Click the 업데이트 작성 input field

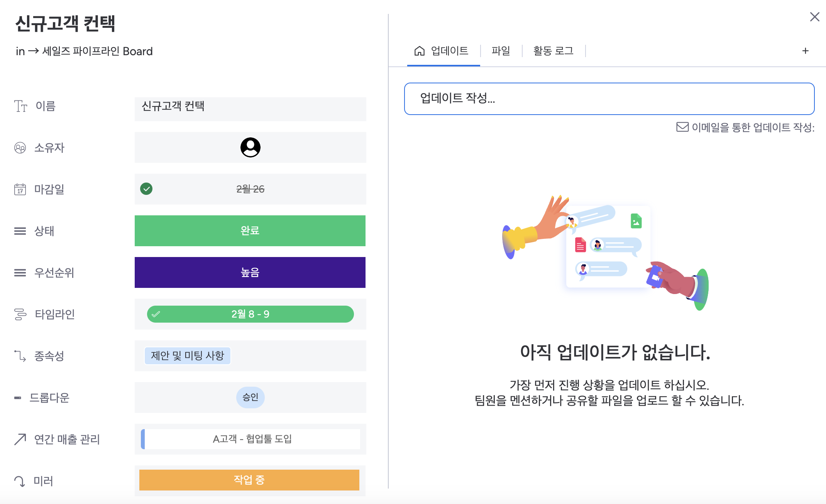[x=609, y=99]
